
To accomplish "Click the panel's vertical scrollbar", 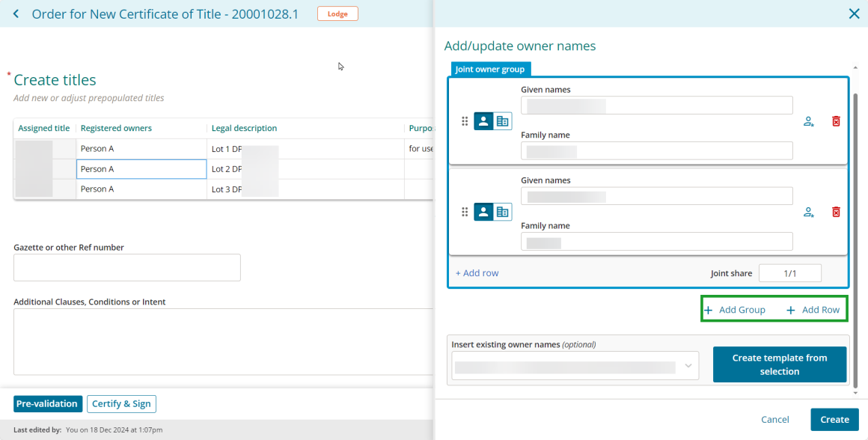I will [x=857, y=241].
